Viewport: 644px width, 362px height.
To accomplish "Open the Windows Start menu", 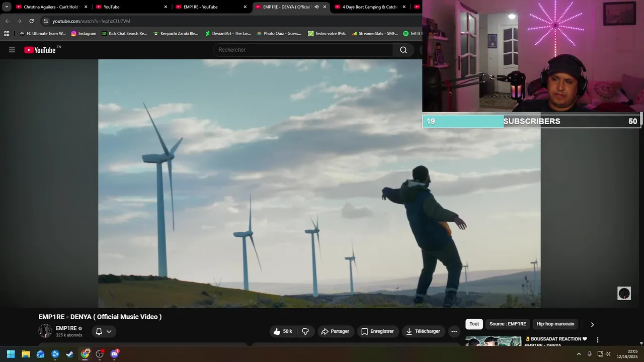I will point(11,354).
